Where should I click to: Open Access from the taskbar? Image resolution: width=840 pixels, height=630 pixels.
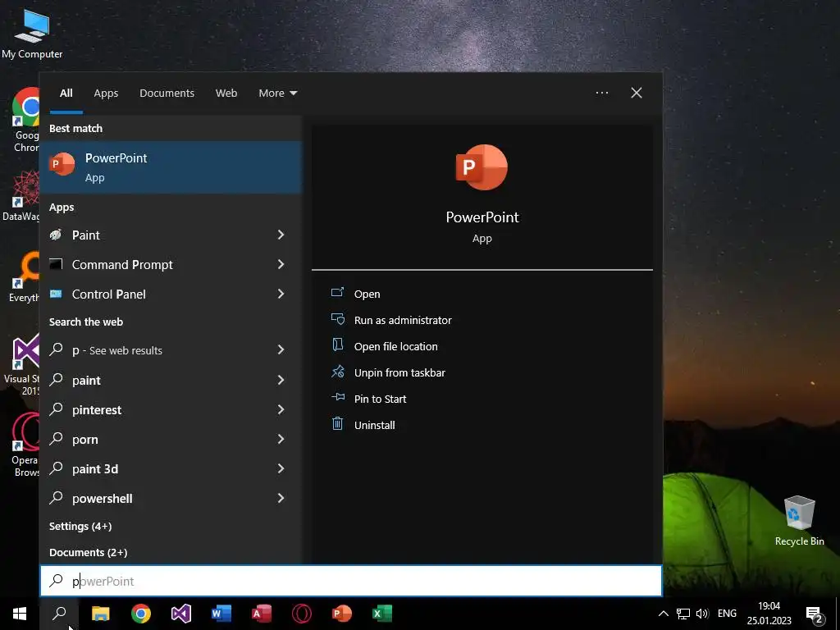(x=262, y=614)
